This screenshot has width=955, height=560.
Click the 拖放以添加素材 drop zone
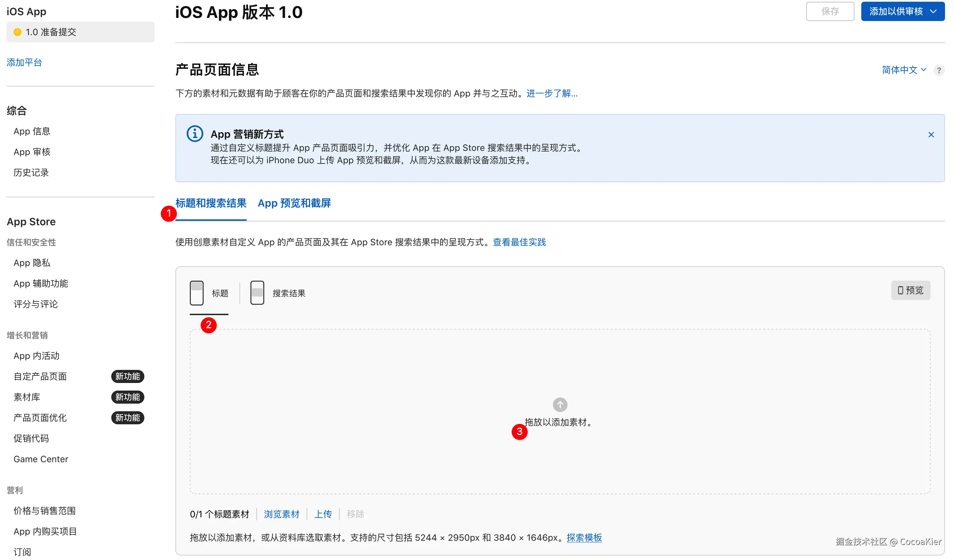click(560, 412)
